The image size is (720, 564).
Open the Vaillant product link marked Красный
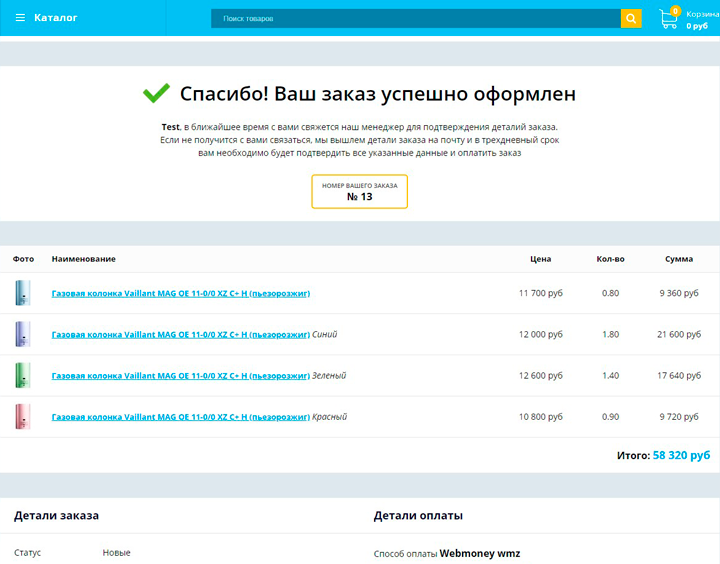(181, 416)
